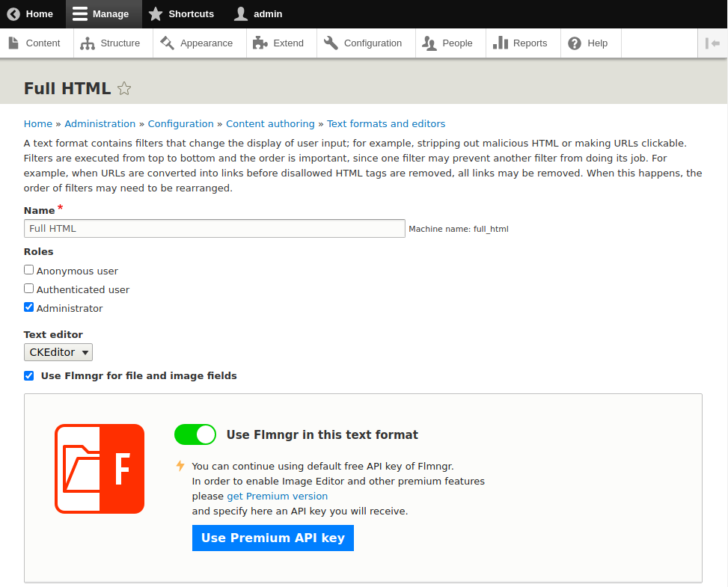Click the Full HTML page heading

click(x=67, y=88)
